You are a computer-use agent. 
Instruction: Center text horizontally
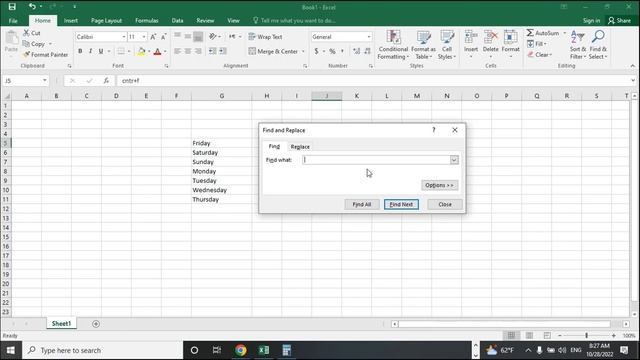[187, 51]
